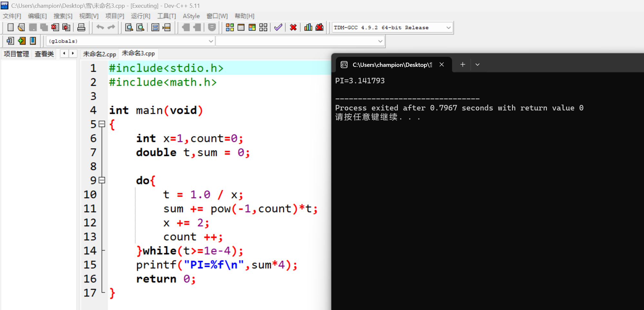This screenshot has height=310, width=644.
Task: Select the console tab C:\Users\champion\Desktop
Action: (x=392, y=65)
